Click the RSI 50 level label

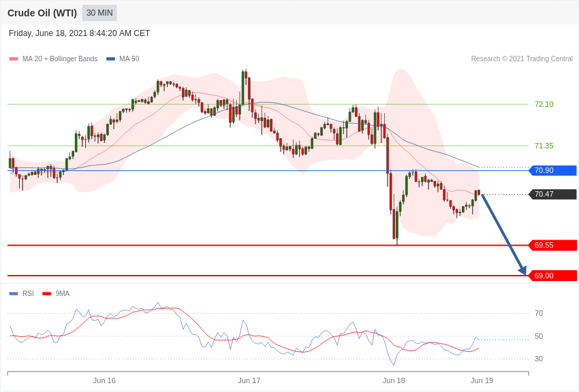click(539, 336)
